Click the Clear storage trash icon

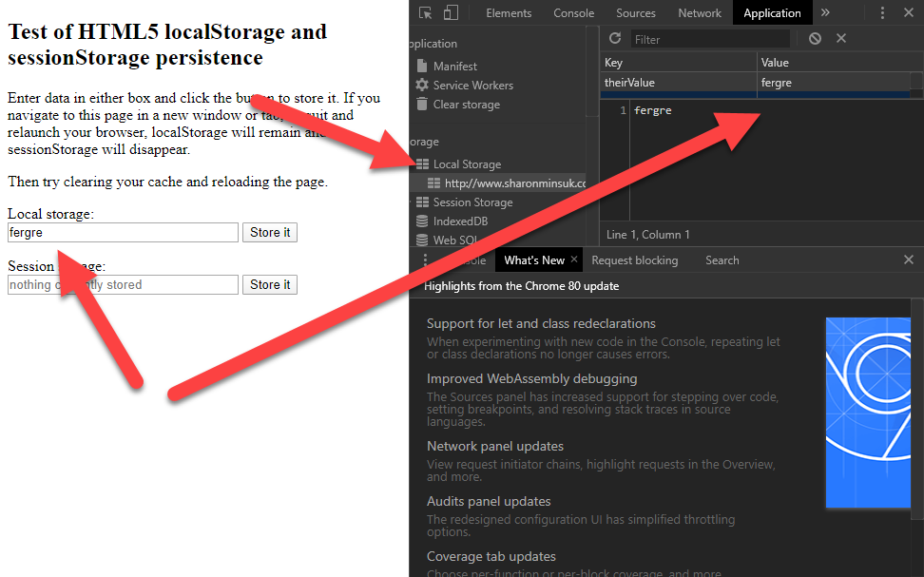click(421, 104)
